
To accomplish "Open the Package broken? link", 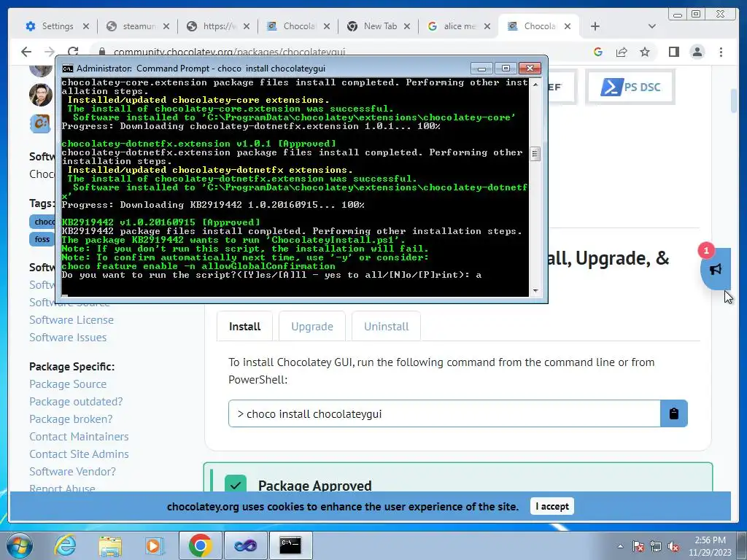I will [x=71, y=419].
